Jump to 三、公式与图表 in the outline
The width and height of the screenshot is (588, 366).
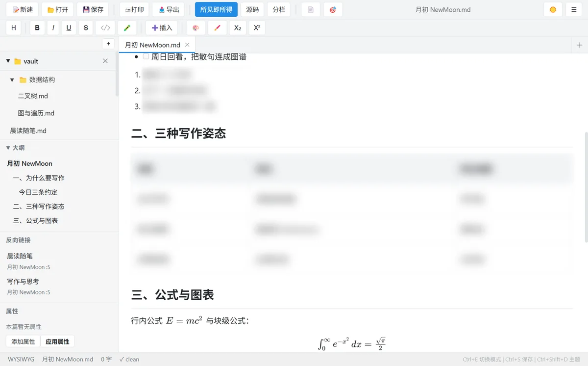click(x=35, y=220)
